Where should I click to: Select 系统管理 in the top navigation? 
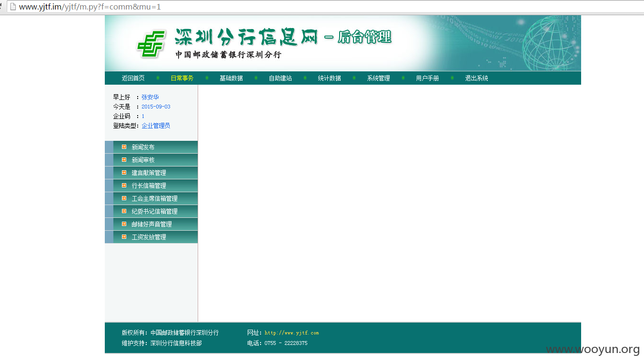click(x=378, y=78)
